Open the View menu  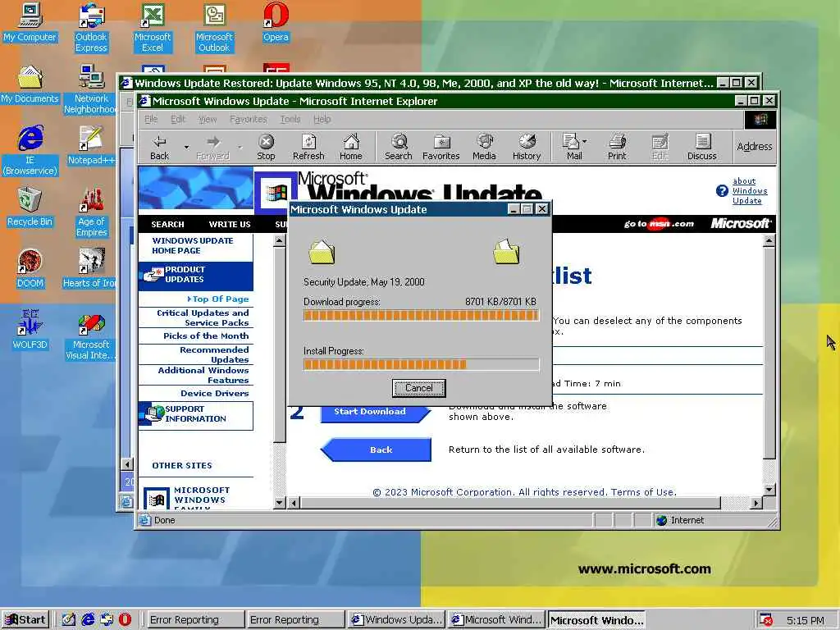click(208, 119)
